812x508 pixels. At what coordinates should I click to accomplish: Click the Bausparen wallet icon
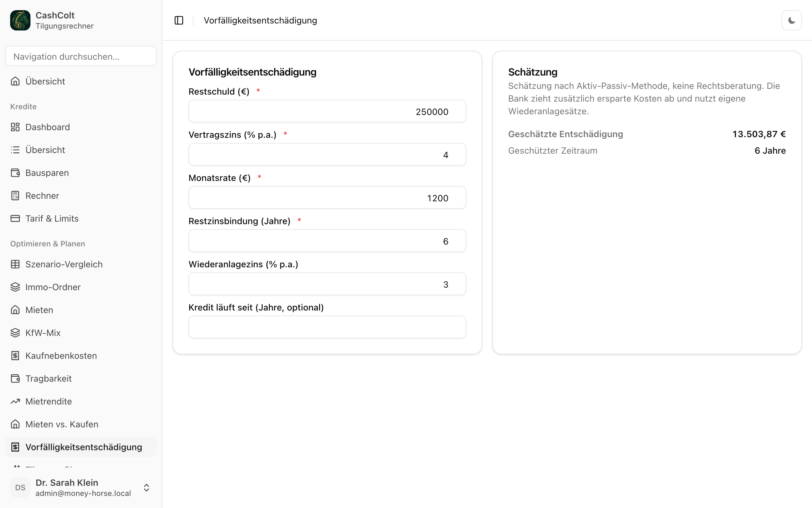point(15,173)
